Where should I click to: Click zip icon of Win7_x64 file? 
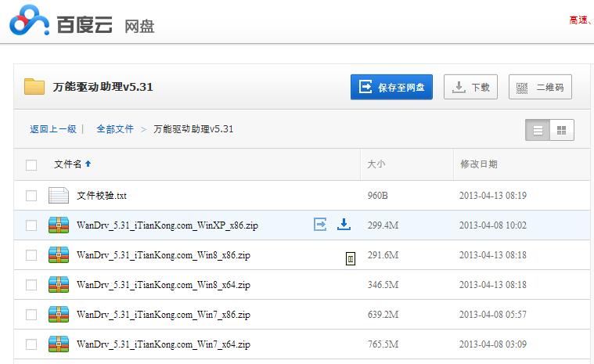pyautogui.click(x=59, y=344)
